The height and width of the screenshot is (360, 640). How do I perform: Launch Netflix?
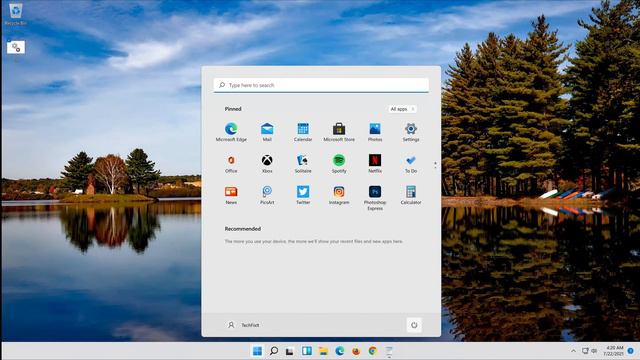tap(375, 164)
